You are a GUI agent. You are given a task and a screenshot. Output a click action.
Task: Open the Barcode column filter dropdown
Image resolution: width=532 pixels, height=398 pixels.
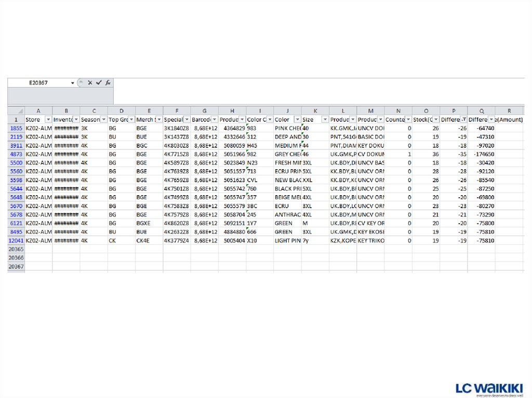(x=214, y=120)
